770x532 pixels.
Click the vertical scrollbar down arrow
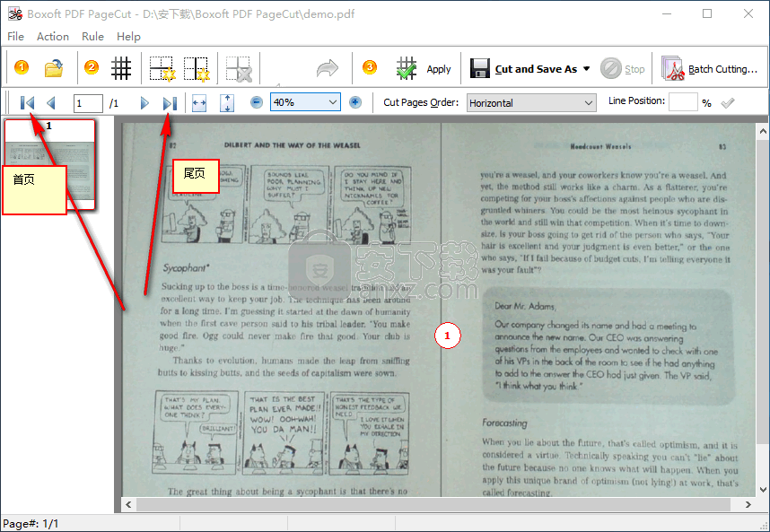[x=763, y=489]
